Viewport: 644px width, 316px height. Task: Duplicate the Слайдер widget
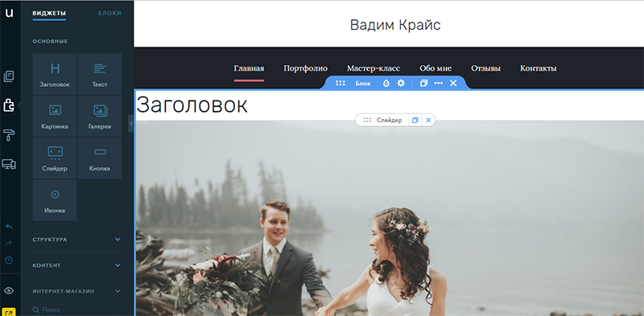tap(415, 121)
